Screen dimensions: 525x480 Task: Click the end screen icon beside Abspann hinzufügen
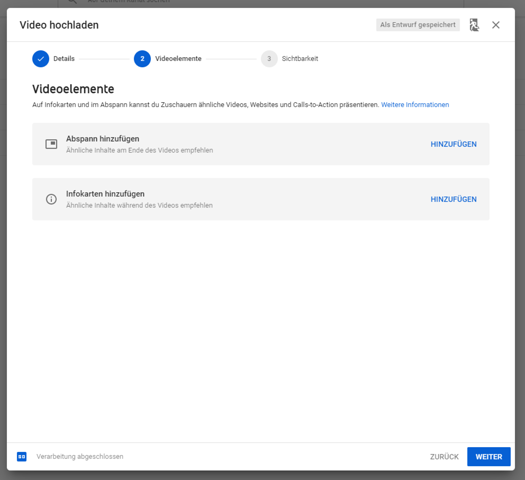click(x=51, y=144)
